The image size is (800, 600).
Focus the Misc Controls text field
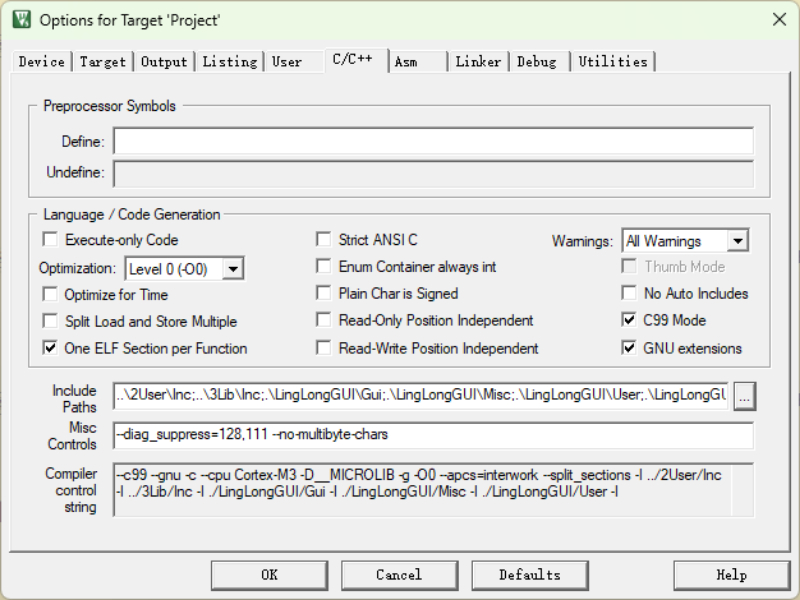433,435
